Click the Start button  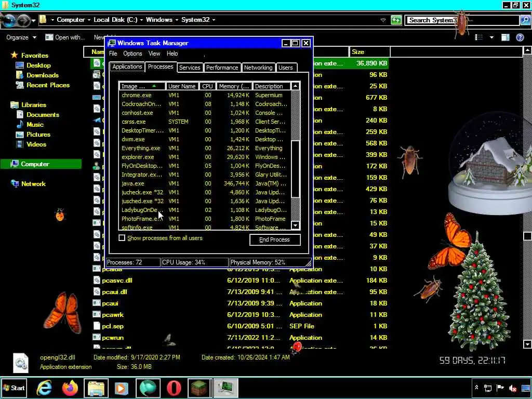point(14,388)
